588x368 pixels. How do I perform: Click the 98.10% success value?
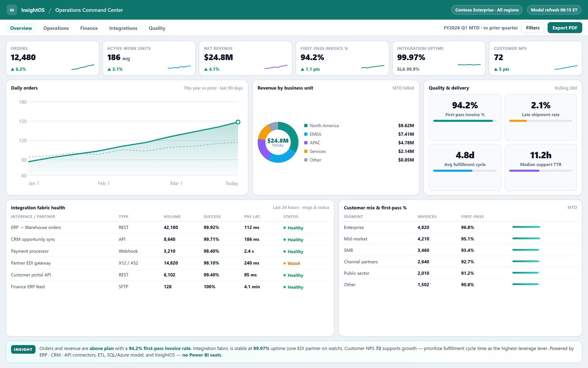click(x=211, y=263)
